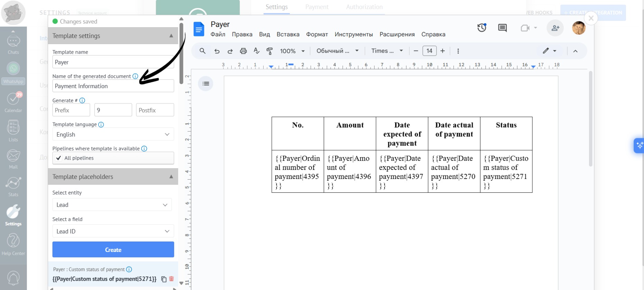
Task: Click the Payment Information name field
Action: (x=113, y=86)
